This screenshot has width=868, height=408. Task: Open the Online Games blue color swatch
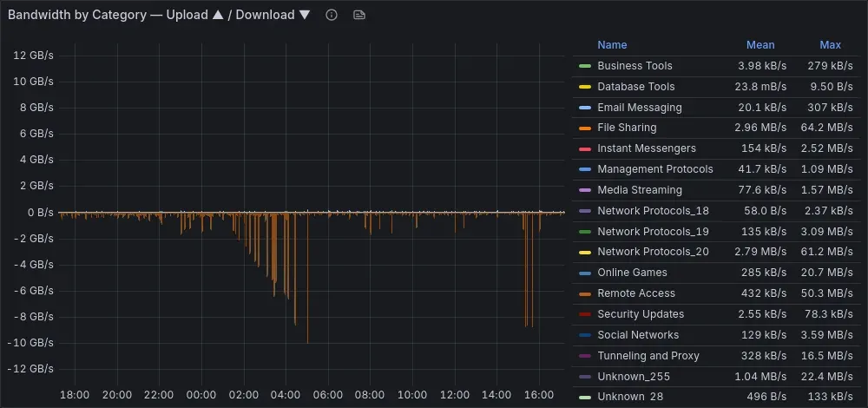pos(585,273)
